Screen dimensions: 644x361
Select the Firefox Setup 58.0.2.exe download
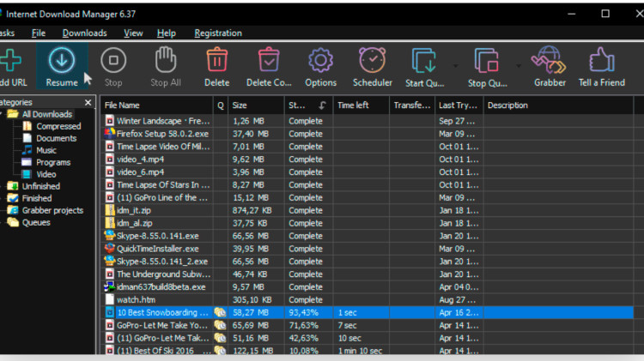(162, 134)
